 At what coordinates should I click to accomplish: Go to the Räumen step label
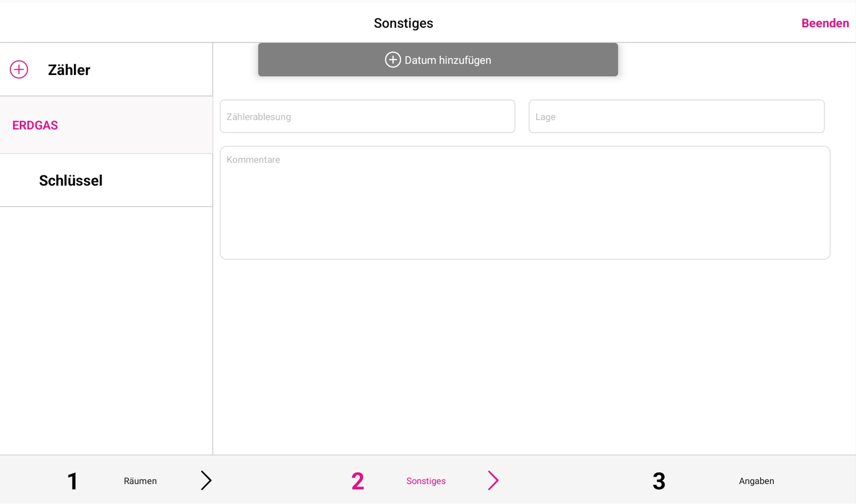pos(140,481)
